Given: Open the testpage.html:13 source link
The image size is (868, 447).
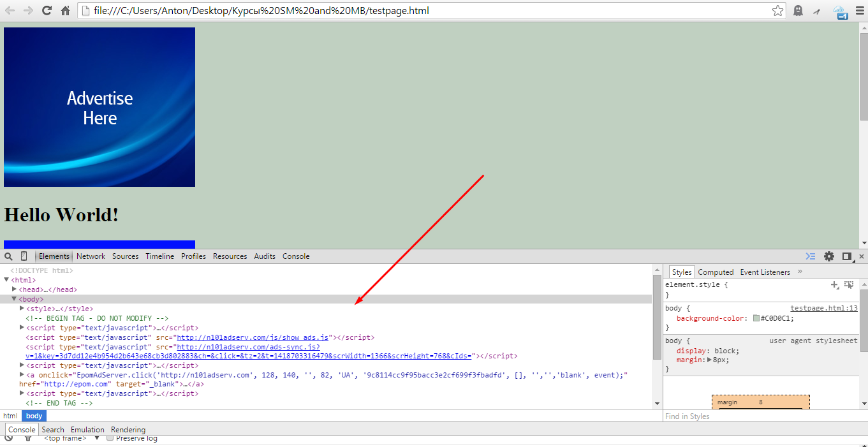Looking at the screenshot, I should [824, 308].
